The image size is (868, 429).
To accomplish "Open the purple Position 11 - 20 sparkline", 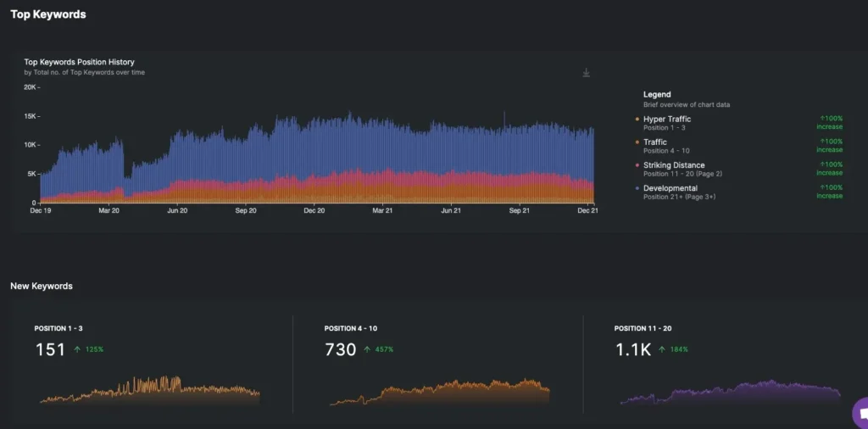I will pos(730,393).
